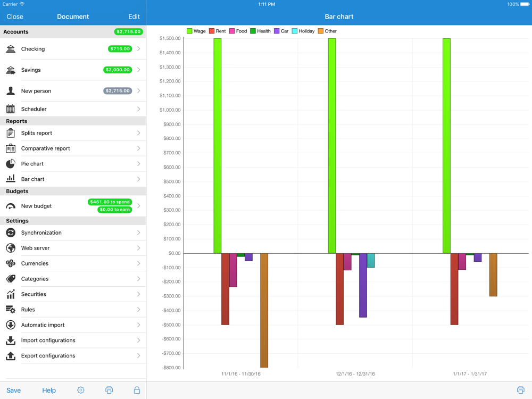Select the 12/1/16 - 12/31/16 axis label
The height and width of the screenshot is (399, 532).
(355, 374)
